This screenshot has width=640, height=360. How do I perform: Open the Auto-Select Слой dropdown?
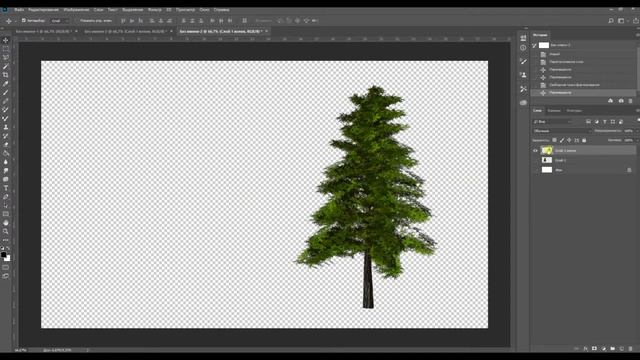pyautogui.click(x=60, y=20)
